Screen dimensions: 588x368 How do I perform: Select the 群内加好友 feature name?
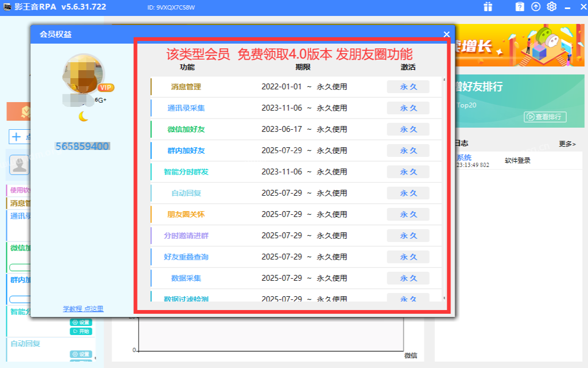[186, 150]
